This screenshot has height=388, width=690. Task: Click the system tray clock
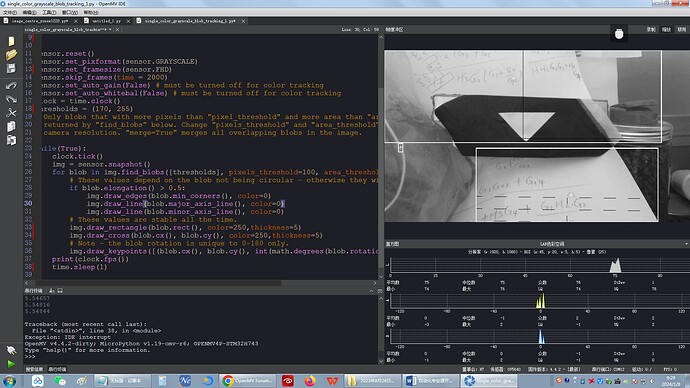point(671,381)
